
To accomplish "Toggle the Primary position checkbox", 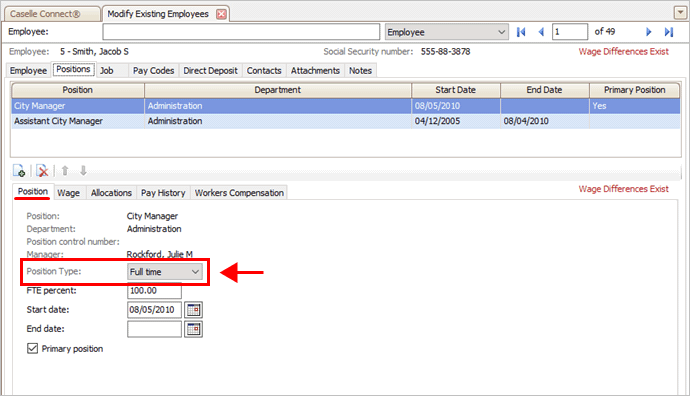I will [x=33, y=348].
